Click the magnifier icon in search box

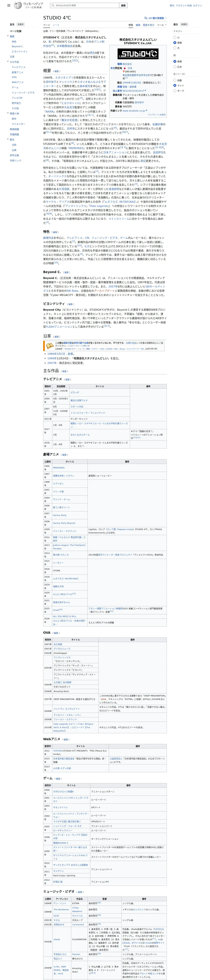click(53, 5)
